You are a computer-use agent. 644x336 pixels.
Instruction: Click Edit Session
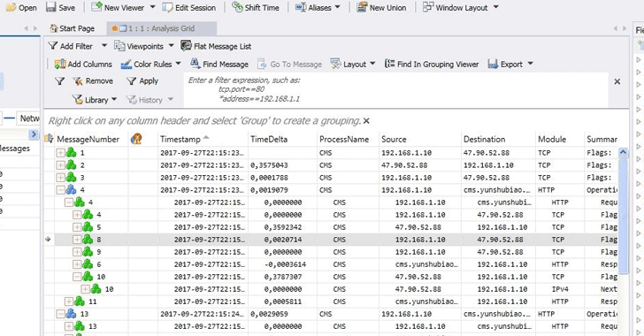(189, 7)
